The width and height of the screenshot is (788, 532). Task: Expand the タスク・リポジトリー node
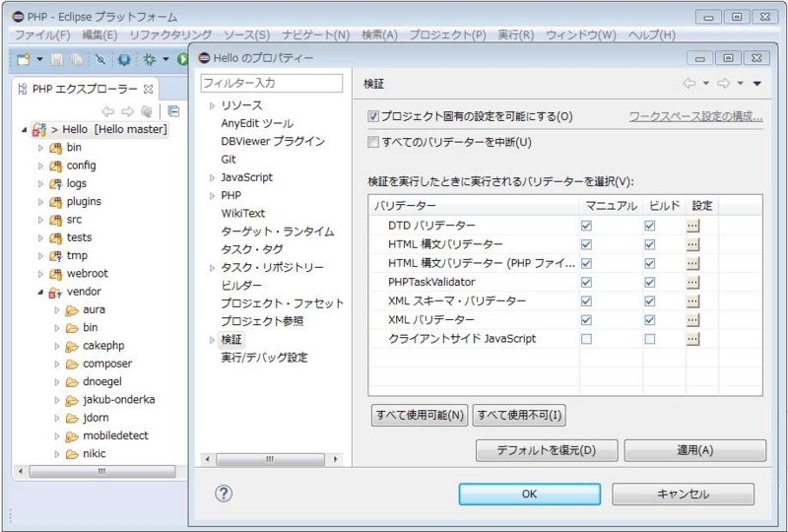click(x=212, y=268)
